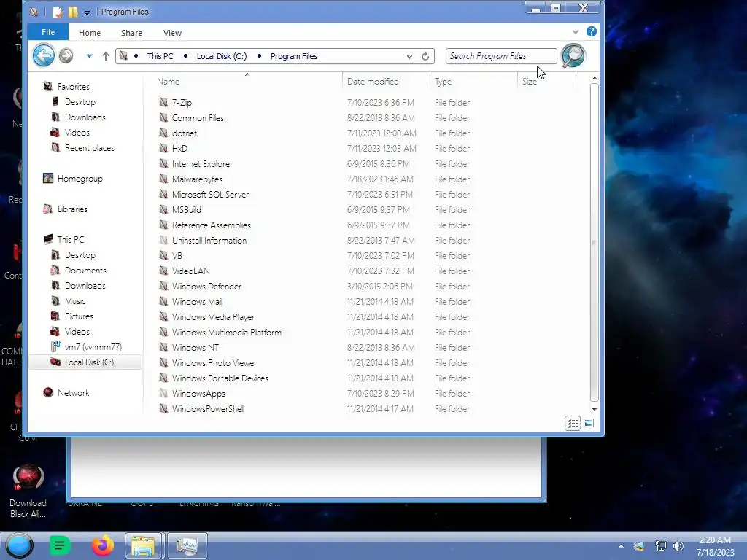Launch Firefox from the taskbar
The height and width of the screenshot is (560, 747).
pyautogui.click(x=103, y=545)
